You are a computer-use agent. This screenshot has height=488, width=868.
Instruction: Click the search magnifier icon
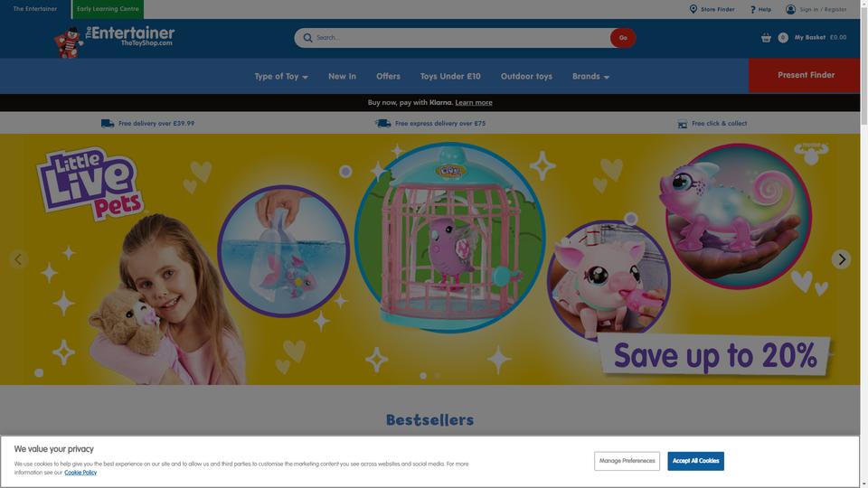(307, 38)
